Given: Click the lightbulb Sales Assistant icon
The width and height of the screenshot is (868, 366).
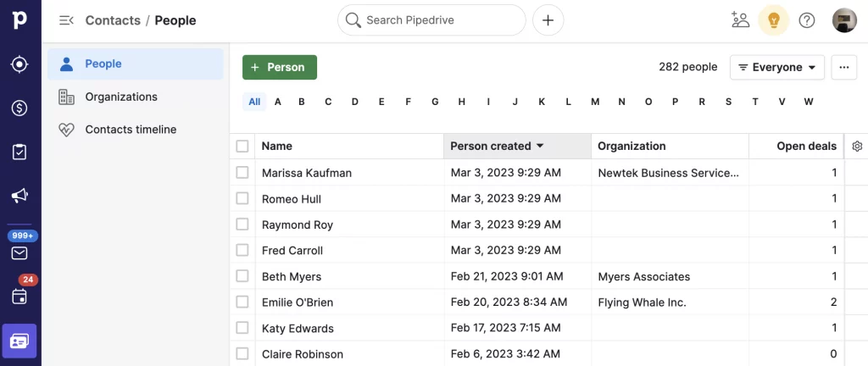Looking at the screenshot, I should (x=773, y=20).
